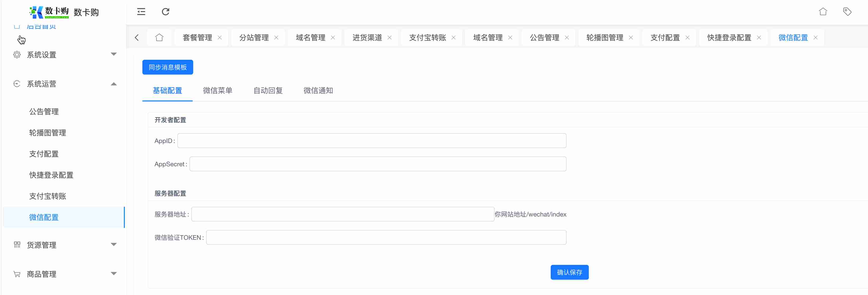
Task: Expand the 商品管理 sidebar menu
Action: pyautogui.click(x=64, y=274)
